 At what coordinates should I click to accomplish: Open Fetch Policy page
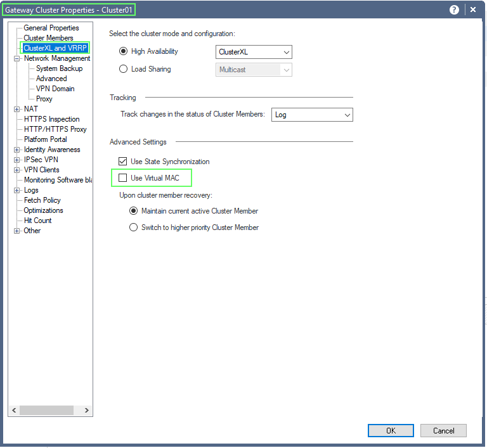pyautogui.click(x=42, y=200)
